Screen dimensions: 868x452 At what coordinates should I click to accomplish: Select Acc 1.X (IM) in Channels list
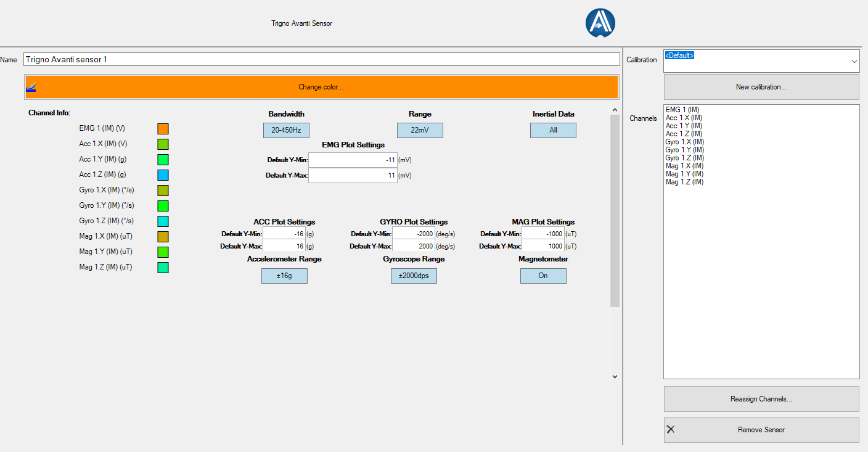tap(684, 118)
